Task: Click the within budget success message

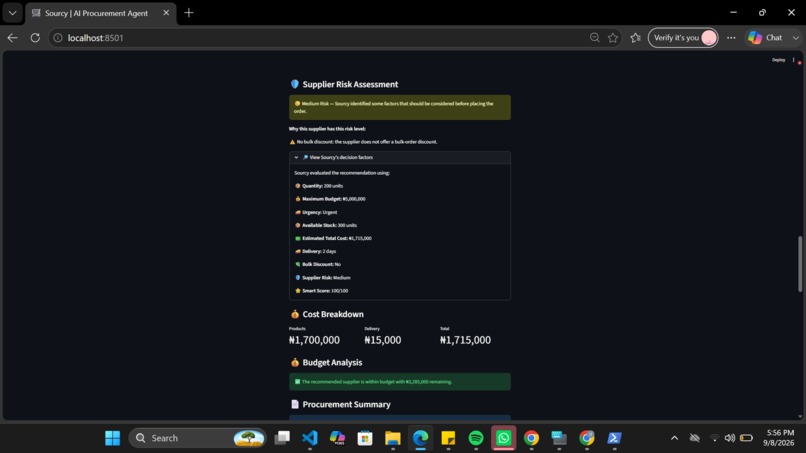Action: 399,382
